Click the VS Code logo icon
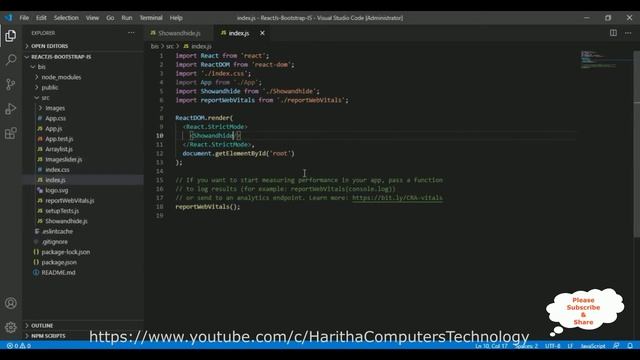The image size is (640, 360). [9, 18]
